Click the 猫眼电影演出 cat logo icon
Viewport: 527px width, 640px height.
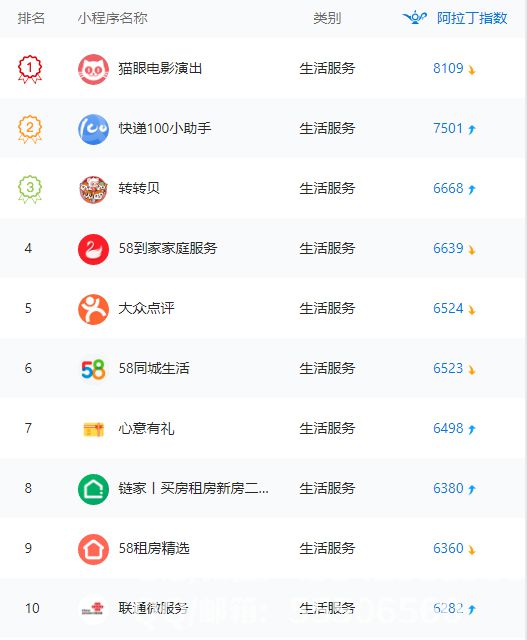[93, 69]
